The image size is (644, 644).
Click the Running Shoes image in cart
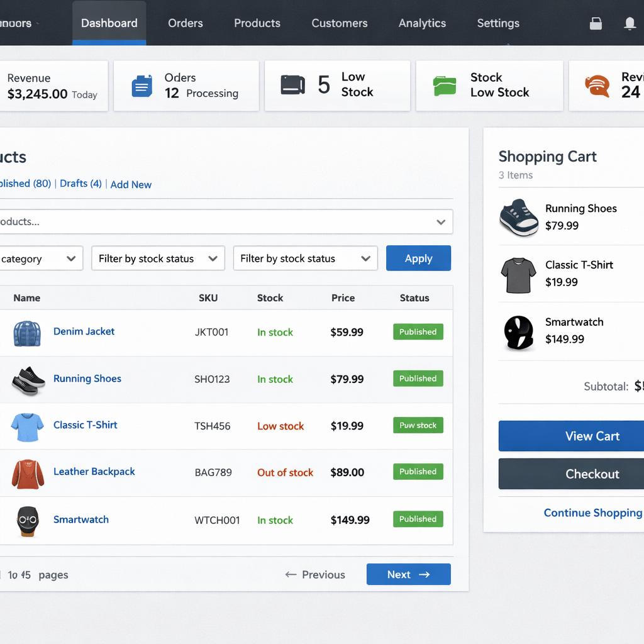[519, 218]
